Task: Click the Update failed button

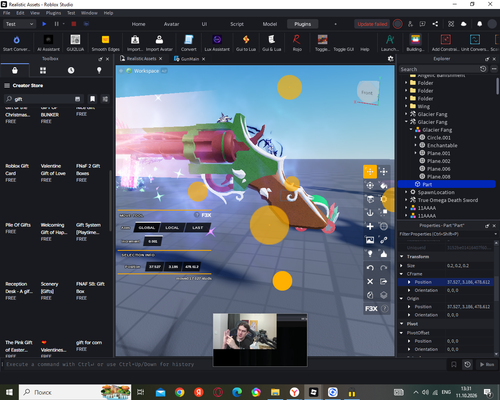Action: pyautogui.click(x=372, y=24)
